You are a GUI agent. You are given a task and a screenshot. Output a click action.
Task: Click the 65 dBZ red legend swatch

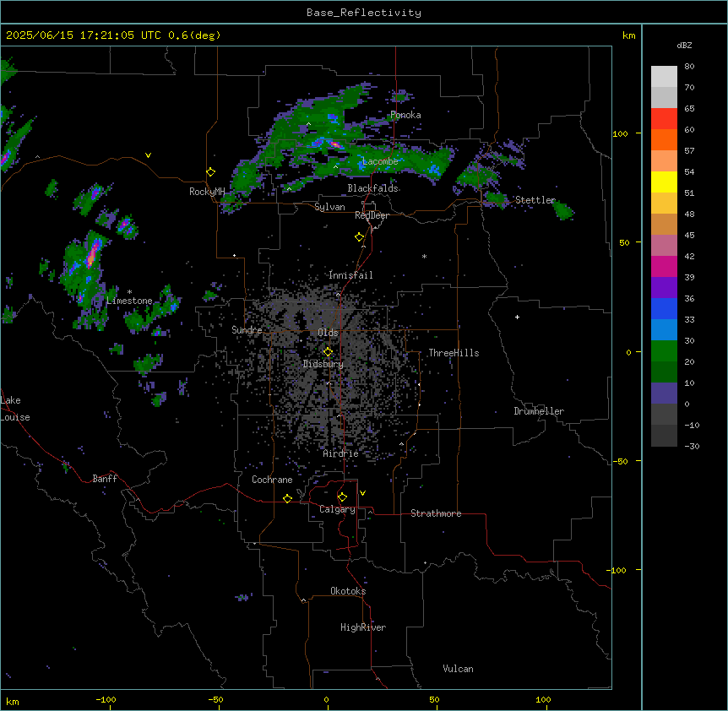[664, 118]
